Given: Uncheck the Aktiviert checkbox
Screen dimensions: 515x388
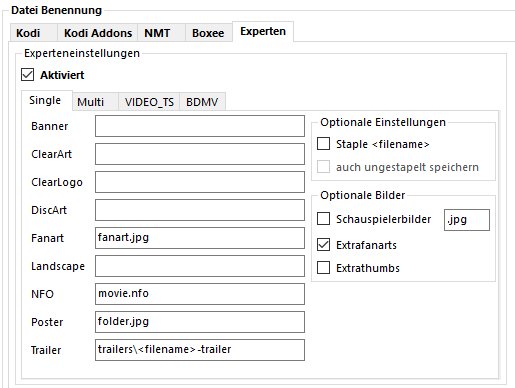Looking at the screenshot, I should (x=27, y=75).
